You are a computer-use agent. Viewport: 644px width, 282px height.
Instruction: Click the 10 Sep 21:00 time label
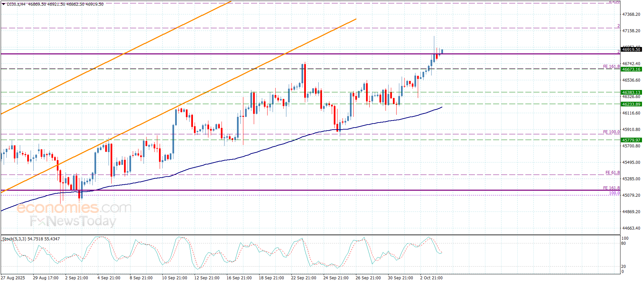click(x=174, y=278)
